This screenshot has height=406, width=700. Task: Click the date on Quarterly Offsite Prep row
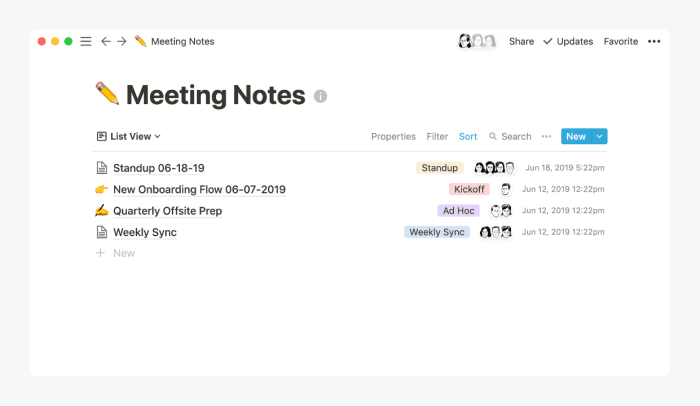(x=563, y=210)
